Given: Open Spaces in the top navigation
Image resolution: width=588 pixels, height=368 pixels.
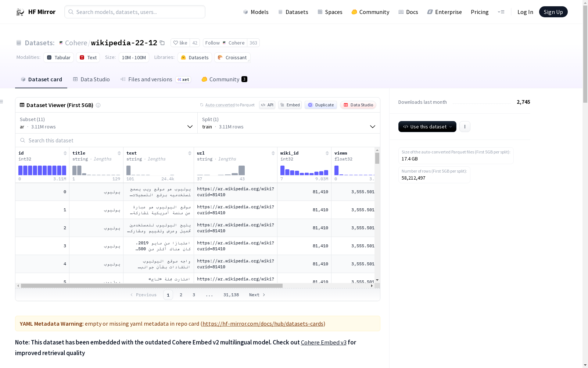Looking at the screenshot, I should click(330, 12).
